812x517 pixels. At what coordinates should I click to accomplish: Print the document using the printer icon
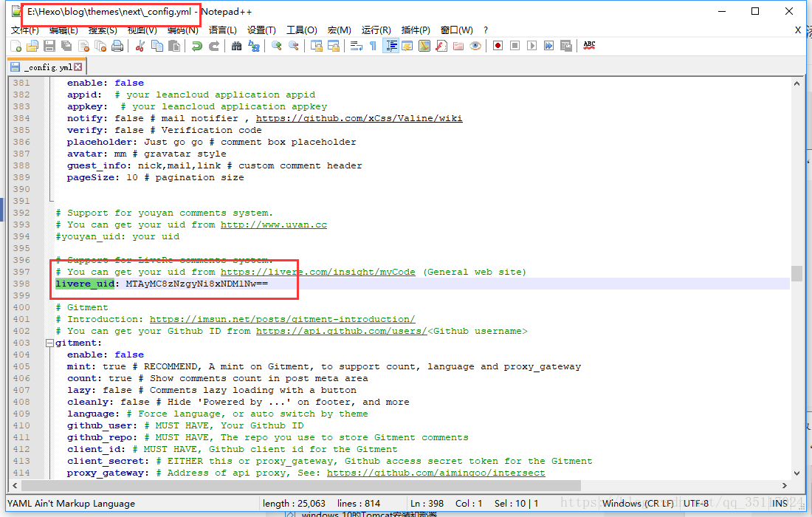click(x=117, y=46)
